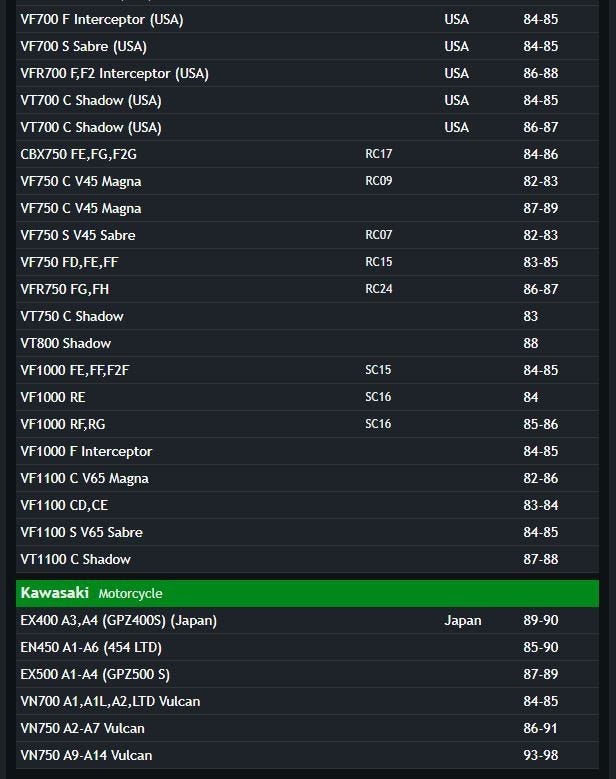Screen dimensions: 616x779
Task: Select VFR700 F,F2 Interceptor (USA) model
Action: point(114,73)
